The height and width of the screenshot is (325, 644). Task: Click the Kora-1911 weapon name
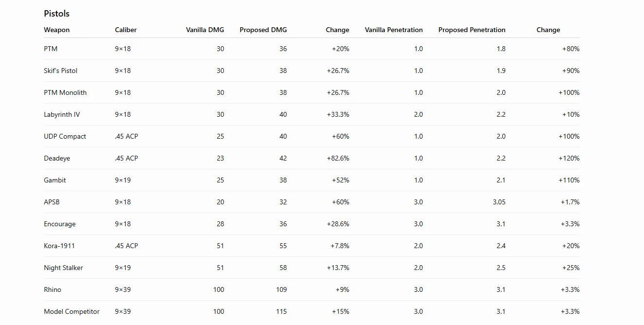click(x=59, y=246)
